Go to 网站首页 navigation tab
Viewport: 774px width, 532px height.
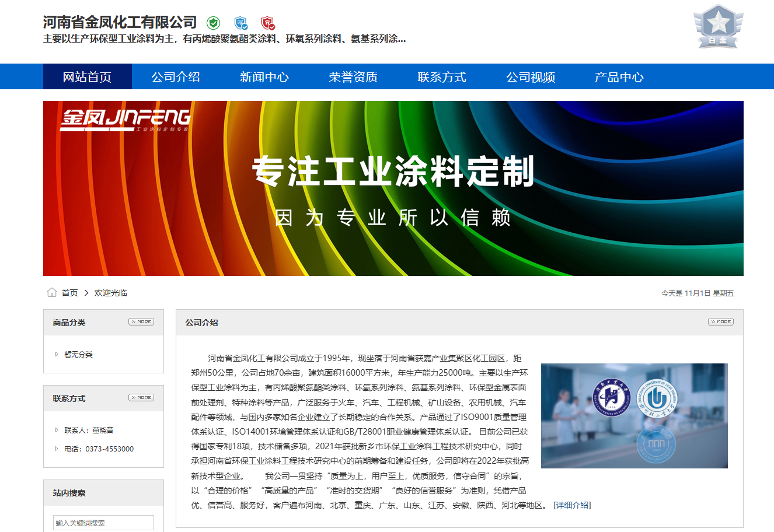pos(87,77)
